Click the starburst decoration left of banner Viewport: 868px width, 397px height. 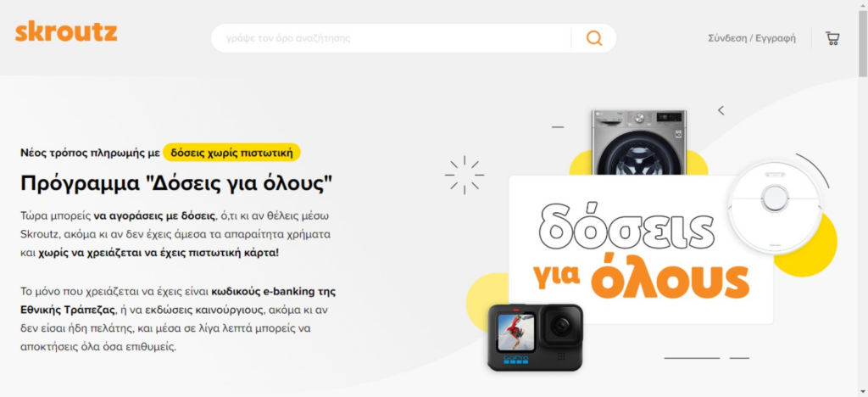click(x=465, y=175)
